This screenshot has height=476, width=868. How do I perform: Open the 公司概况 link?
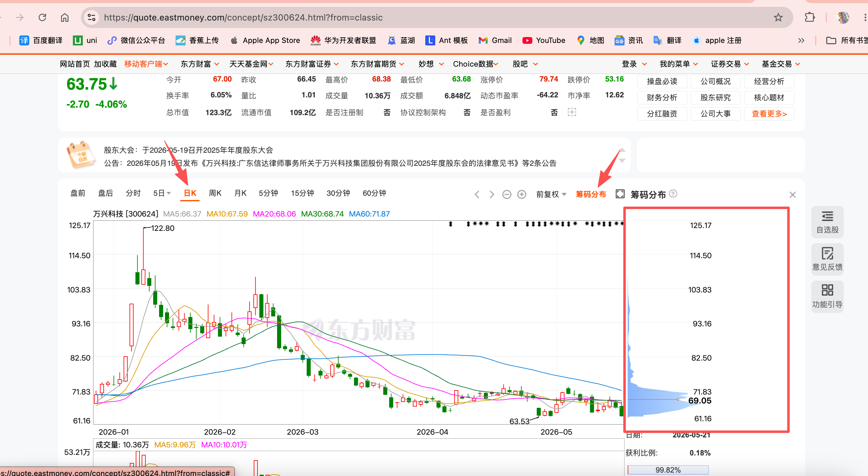(x=715, y=81)
